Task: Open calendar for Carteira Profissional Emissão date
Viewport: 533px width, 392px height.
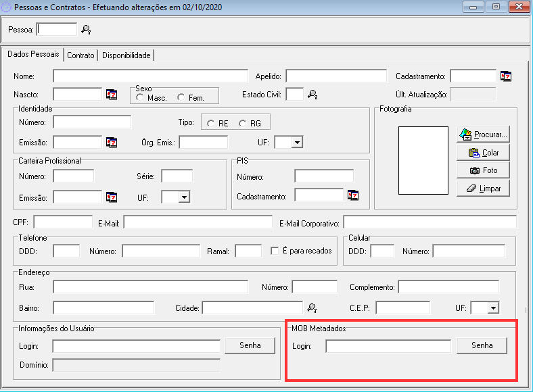Action: (112, 197)
